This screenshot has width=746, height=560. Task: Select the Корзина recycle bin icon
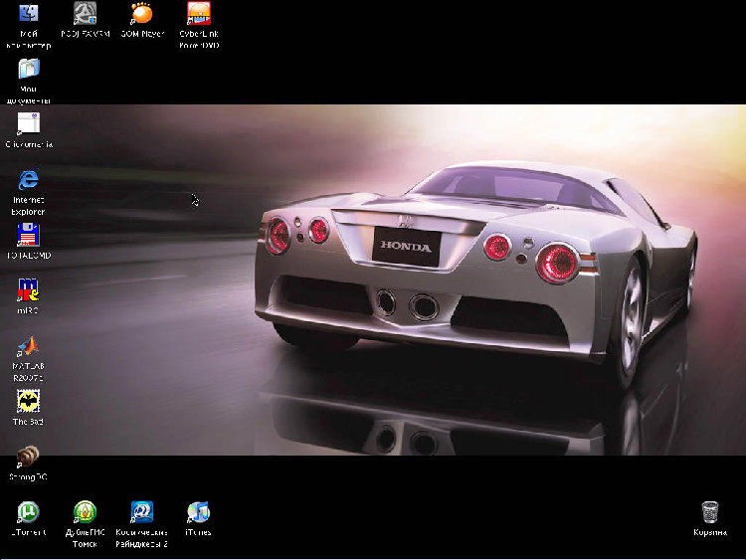pos(710,512)
